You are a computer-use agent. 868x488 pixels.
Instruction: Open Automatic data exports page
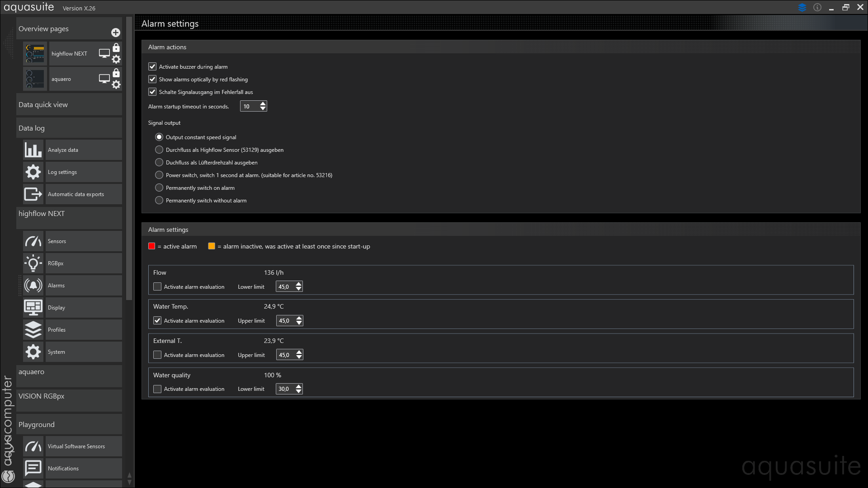pyautogui.click(x=84, y=194)
